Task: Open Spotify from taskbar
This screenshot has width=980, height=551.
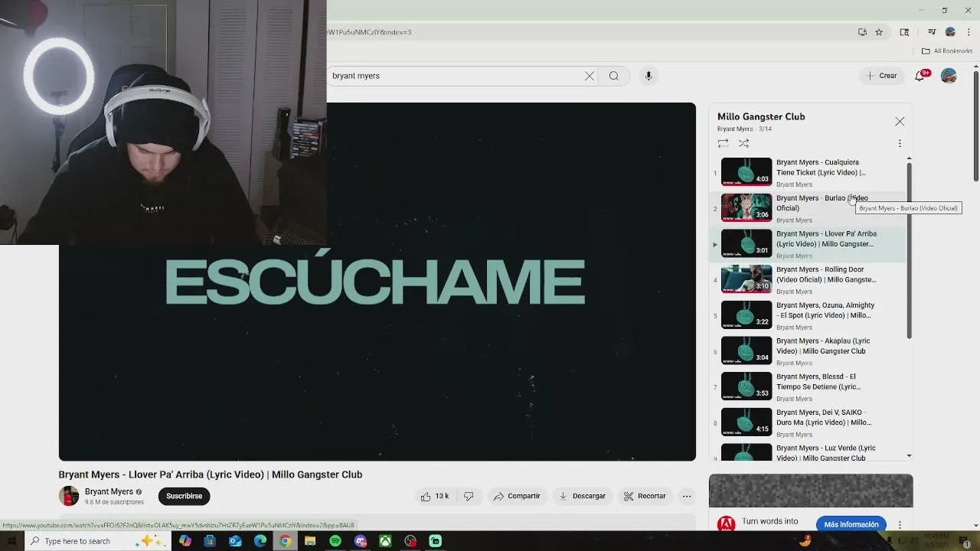Action: click(x=335, y=541)
